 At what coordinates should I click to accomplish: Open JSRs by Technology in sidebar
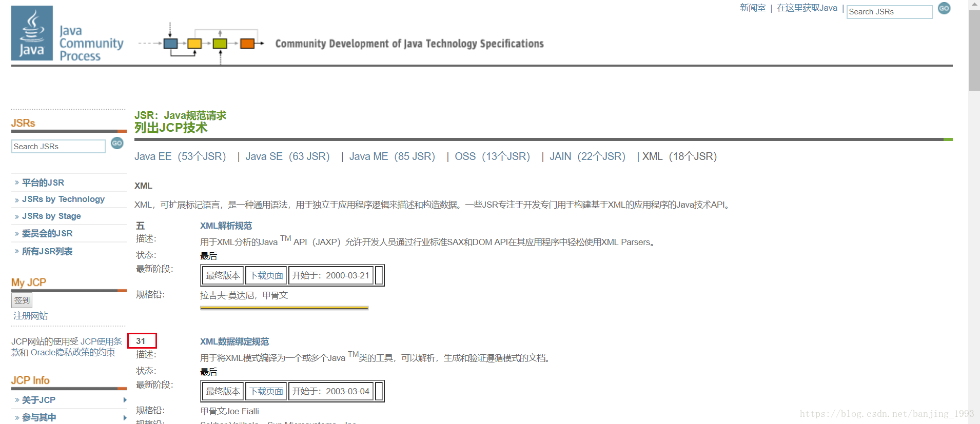pyautogui.click(x=63, y=199)
